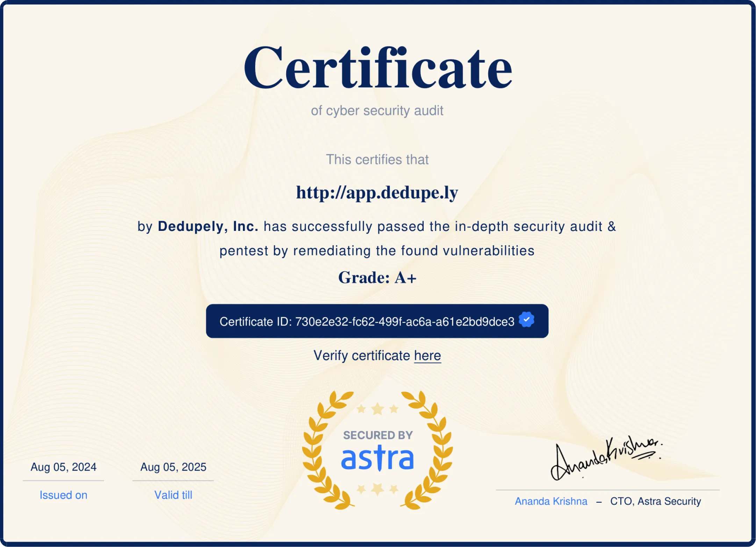
Task: Open the certificate verification via the here link
Action: [427, 355]
